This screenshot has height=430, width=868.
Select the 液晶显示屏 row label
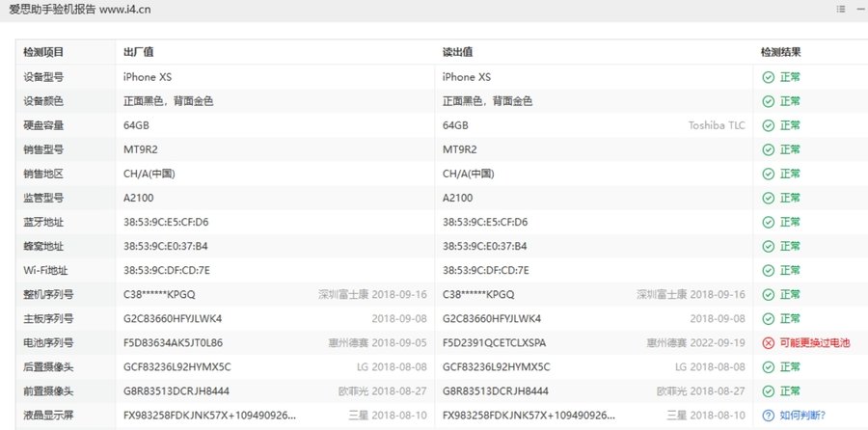(x=48, y=416)
